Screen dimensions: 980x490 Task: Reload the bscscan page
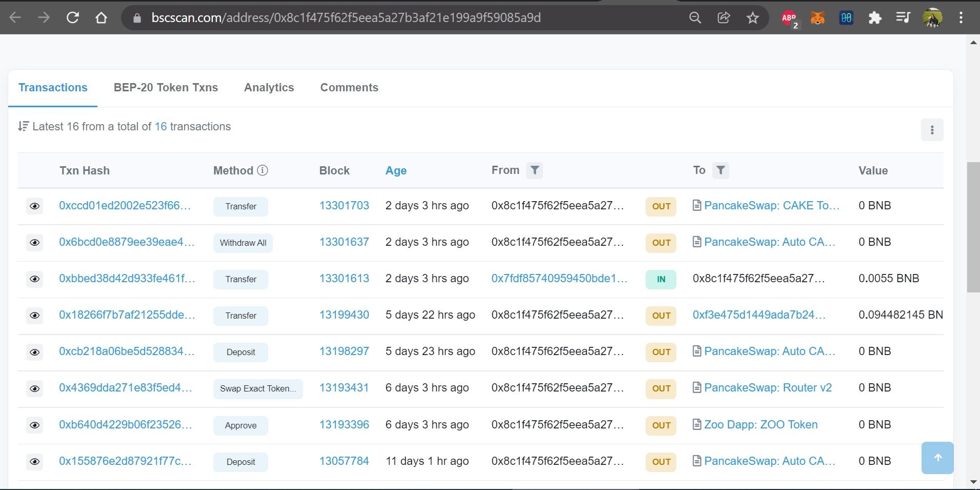[73, 18]
